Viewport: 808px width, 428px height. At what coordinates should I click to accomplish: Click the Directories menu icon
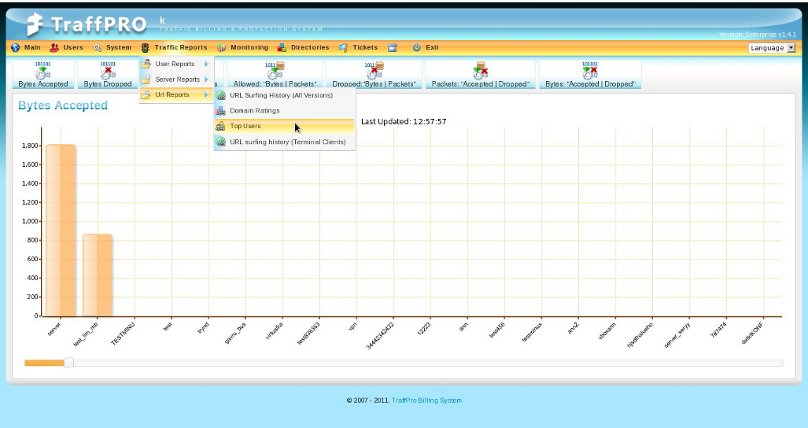(282, 47)
